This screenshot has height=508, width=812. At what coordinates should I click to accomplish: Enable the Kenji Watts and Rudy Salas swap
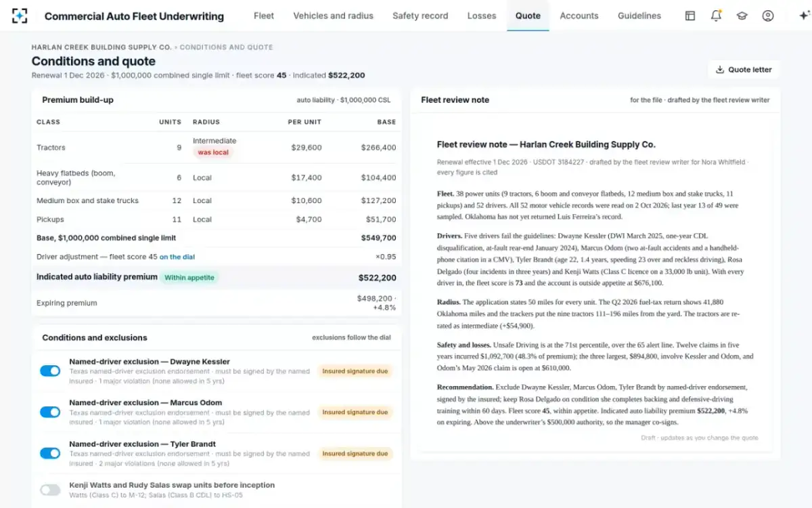[50, 490]
